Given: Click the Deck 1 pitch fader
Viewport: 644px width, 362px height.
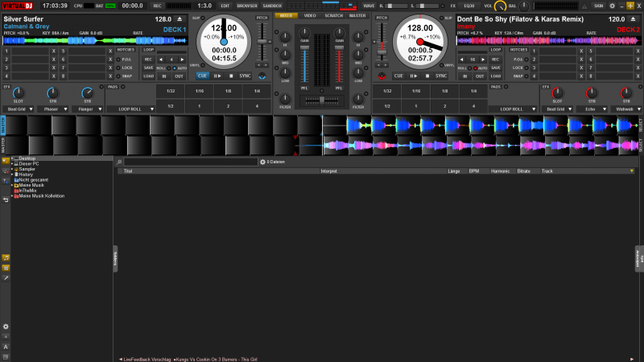Looking at the screenshot, I should (x=262, y=42).
